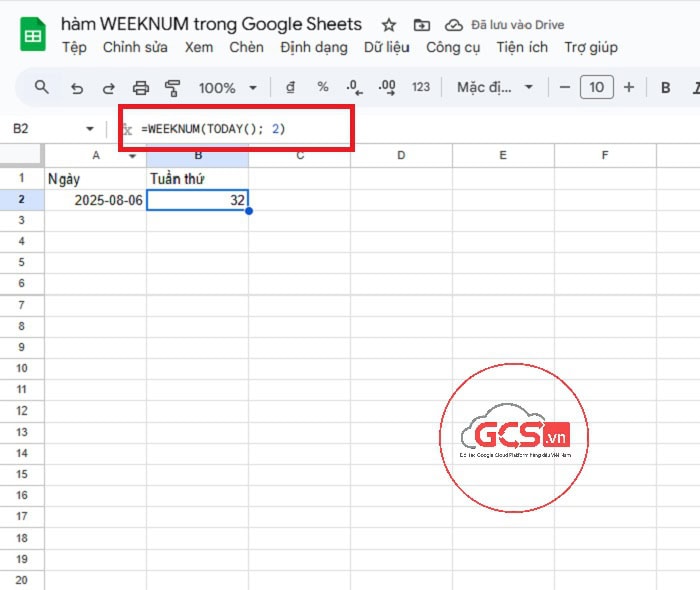Format cell as percent
The width and height of the screenshot is (700, 590).
pos(322,87)
